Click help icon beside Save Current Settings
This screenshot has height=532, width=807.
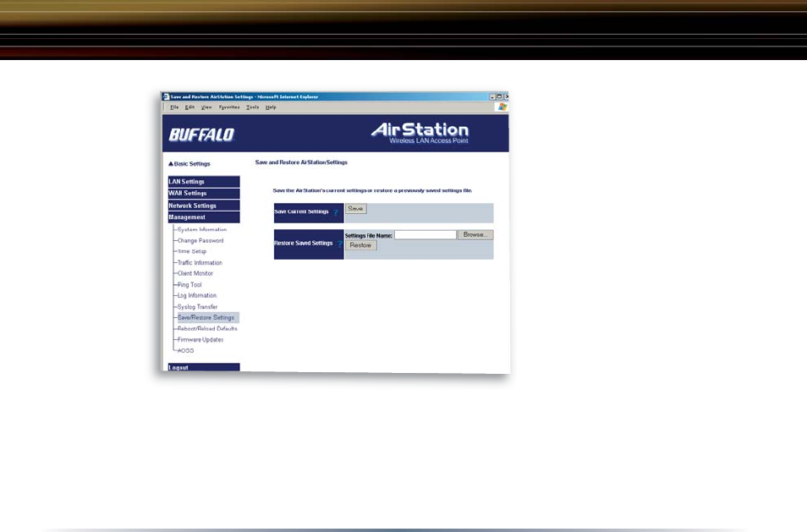(x=336, y=212)
